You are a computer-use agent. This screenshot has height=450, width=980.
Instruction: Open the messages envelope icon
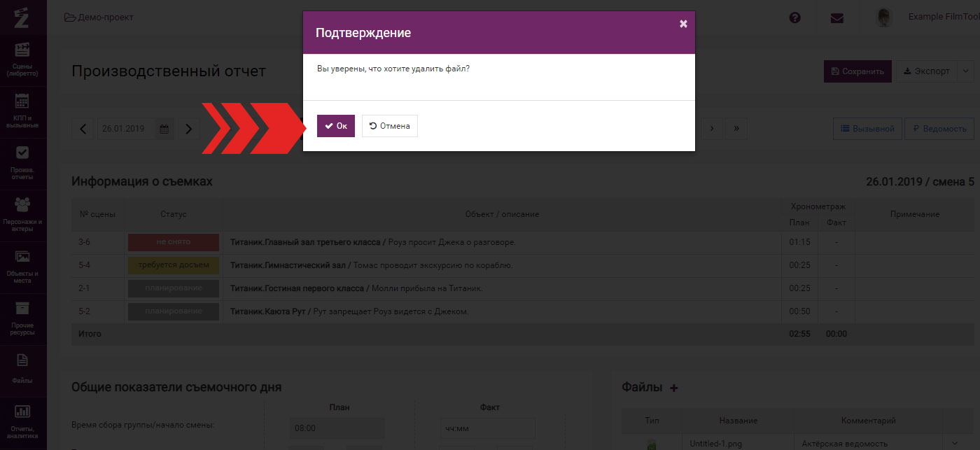836,18
